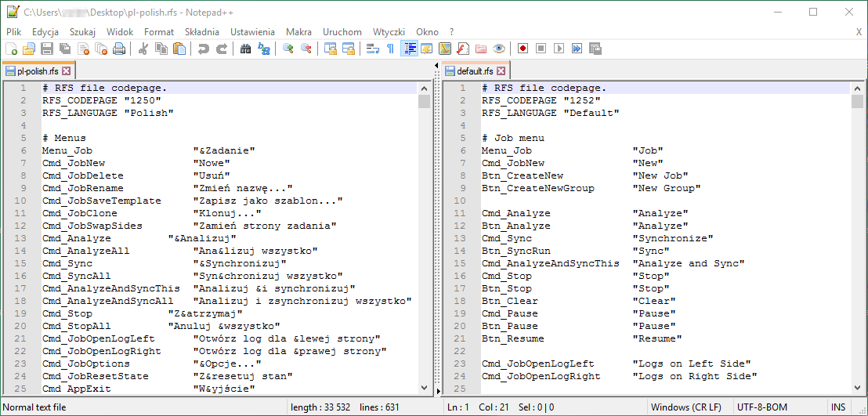Toggle synchronized horizontal scrolling

coord(348,49)
